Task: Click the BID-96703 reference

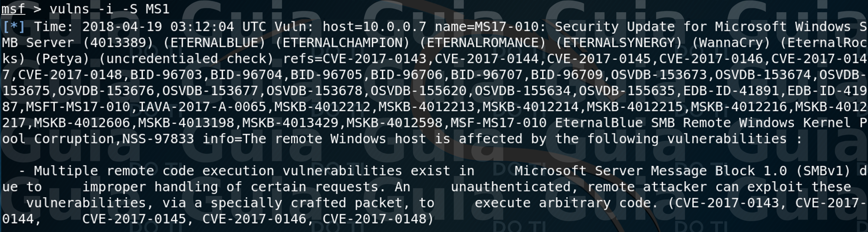Action: tap(166, 75)
